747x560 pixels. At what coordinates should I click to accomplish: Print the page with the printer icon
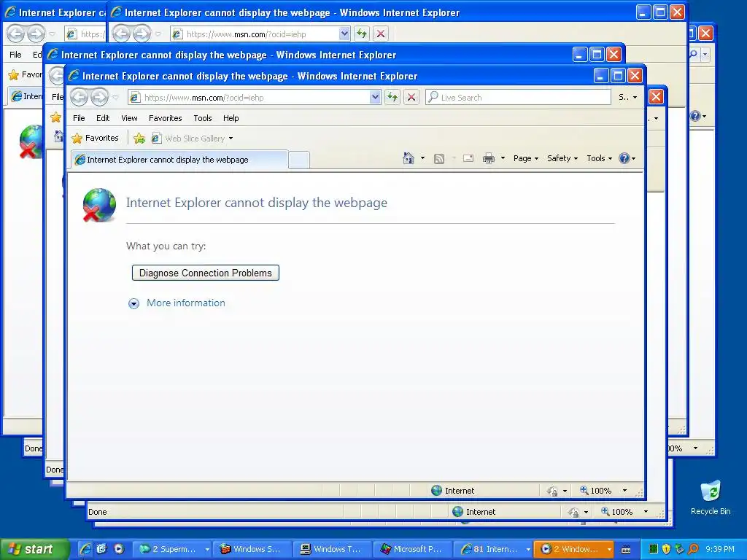(488, 158)
